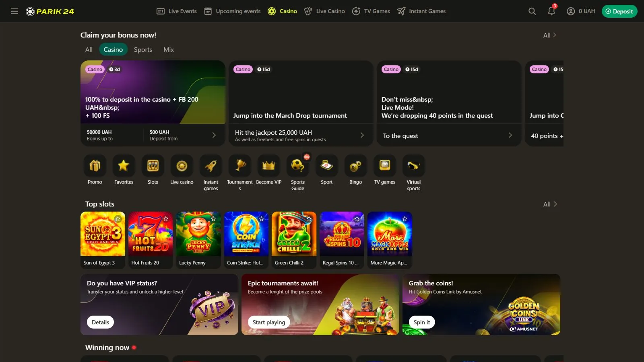
Task: Open the Virtual sports icon
Action: [x=414, y=166]
